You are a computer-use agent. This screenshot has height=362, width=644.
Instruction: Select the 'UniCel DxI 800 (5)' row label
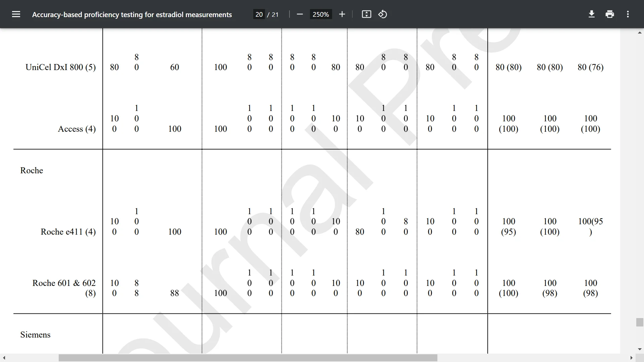[x=61, y=67]
